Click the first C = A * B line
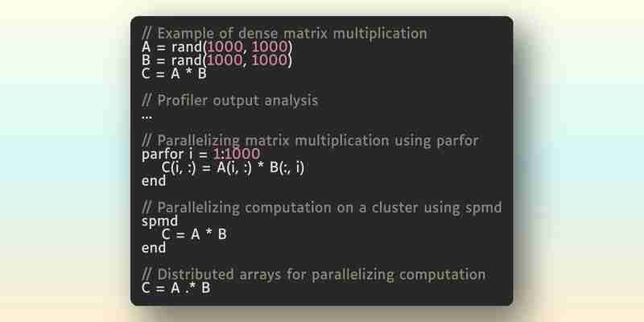This screenshot has height=322, width=644. [174, 74]
